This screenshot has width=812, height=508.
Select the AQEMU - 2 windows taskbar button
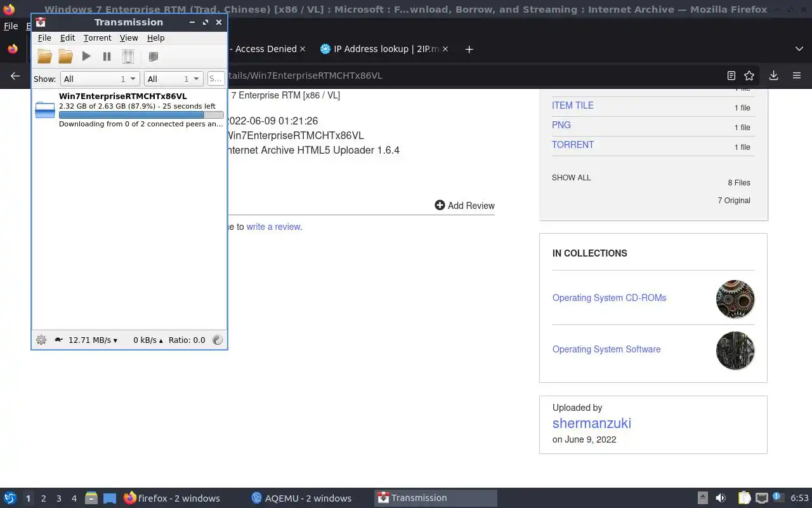[308, 498]
